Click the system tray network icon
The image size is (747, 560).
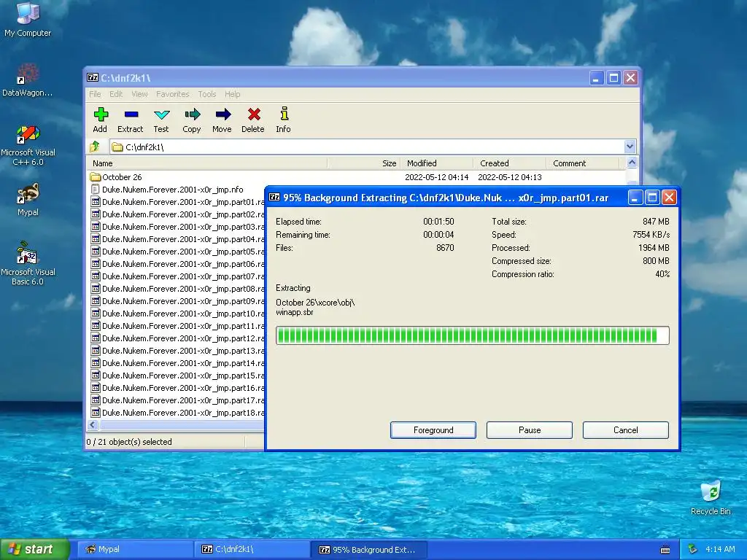(693, 549)
